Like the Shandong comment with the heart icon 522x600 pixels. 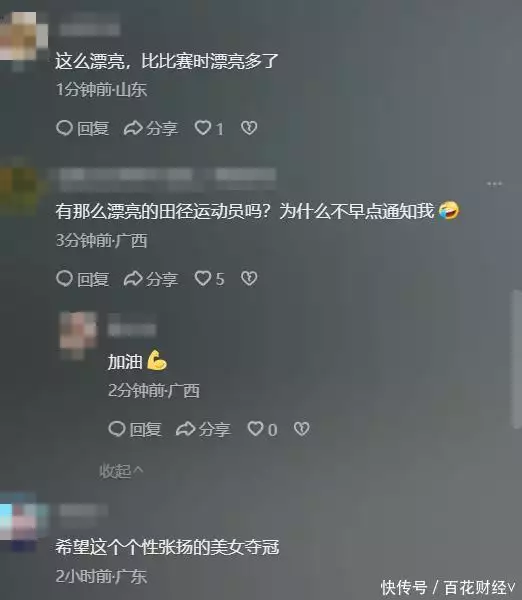[203, 128]
